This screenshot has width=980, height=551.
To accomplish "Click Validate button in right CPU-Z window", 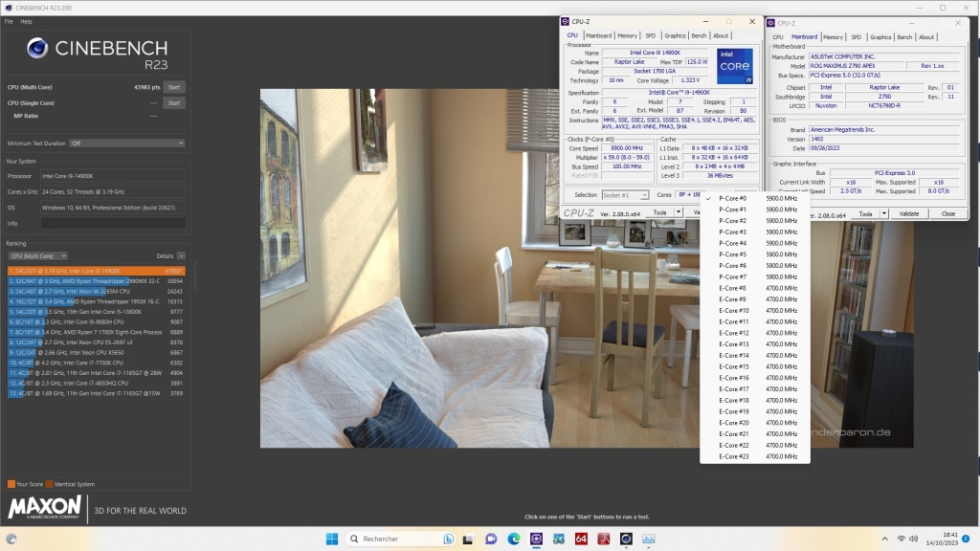I will click(909, 213).
